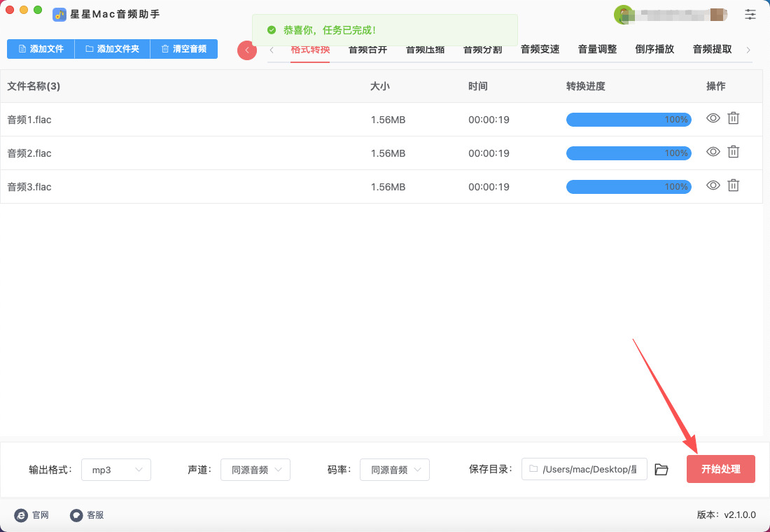The width and height of the screenshot is (770, 532).
Task: Open the save directory folder icon
Action: click(661, 470)
